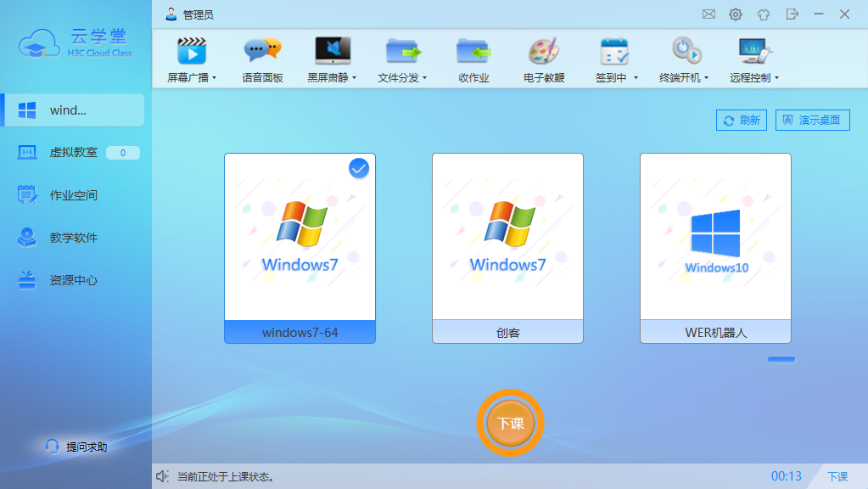The image size is (868, 489).
Task: Expand the 文件分发 dropdown arrow
Action: (x=424, y=78)
